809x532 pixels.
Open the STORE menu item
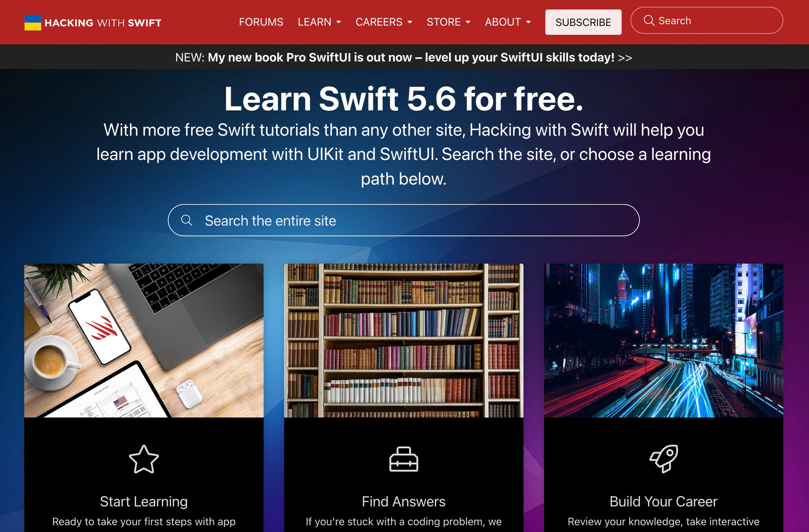[449, 22]
